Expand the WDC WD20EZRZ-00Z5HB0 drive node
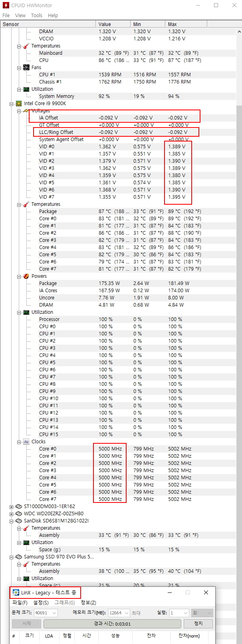The height and width of the screenshot is (644, 242). coord(12,514)
